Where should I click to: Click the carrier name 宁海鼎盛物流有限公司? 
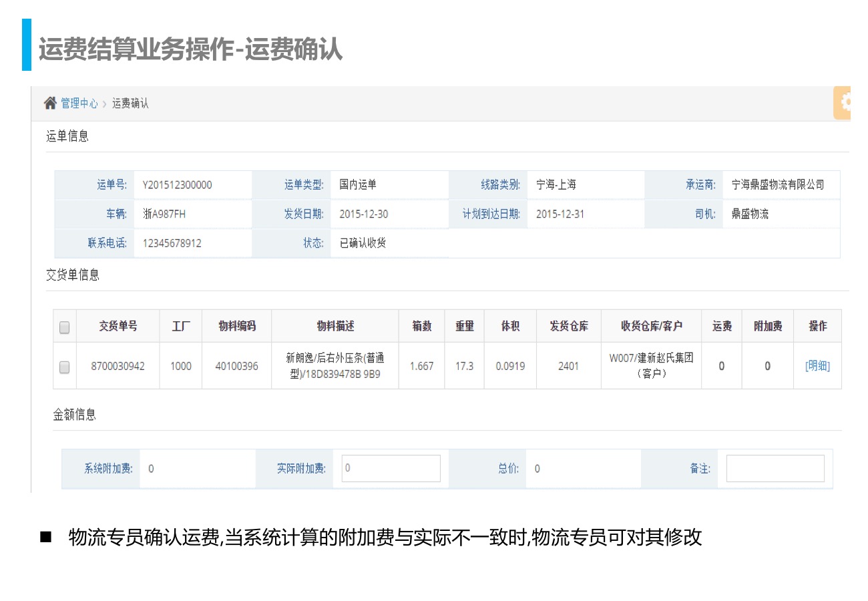(x=777, y=185)
